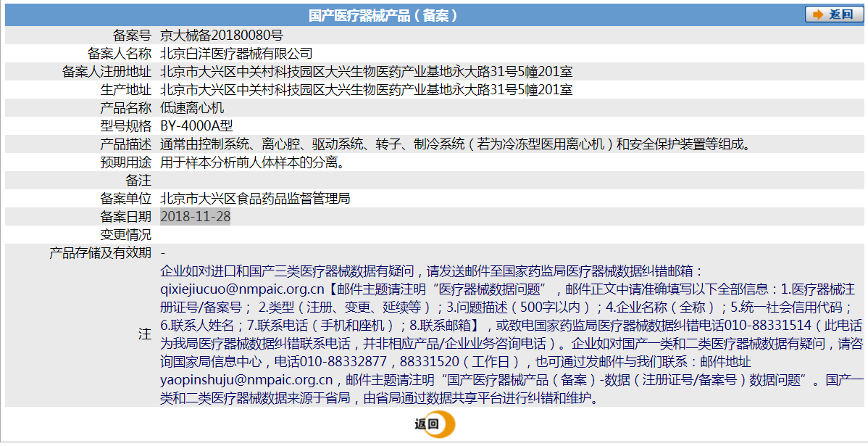Click the 备注 label
Viewport: 868px width, 446px height.
coord(138,181)
